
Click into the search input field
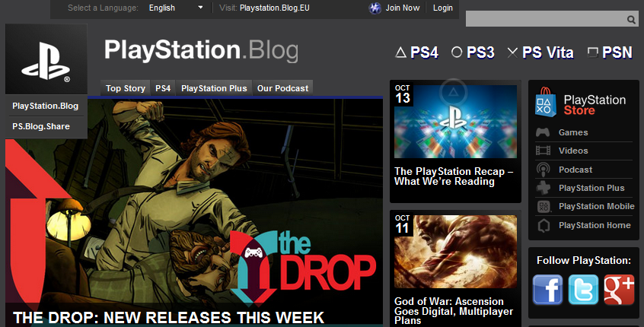pyautogui.click(x=547, y=19)
